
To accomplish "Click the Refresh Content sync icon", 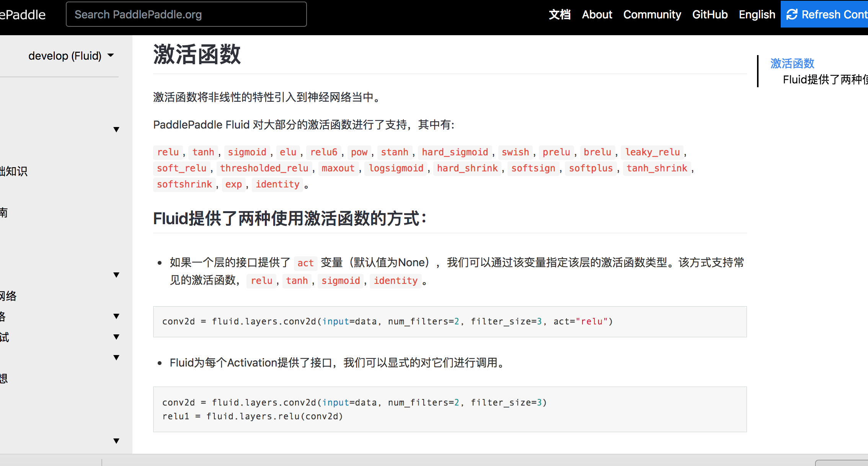I will (792, 15).
